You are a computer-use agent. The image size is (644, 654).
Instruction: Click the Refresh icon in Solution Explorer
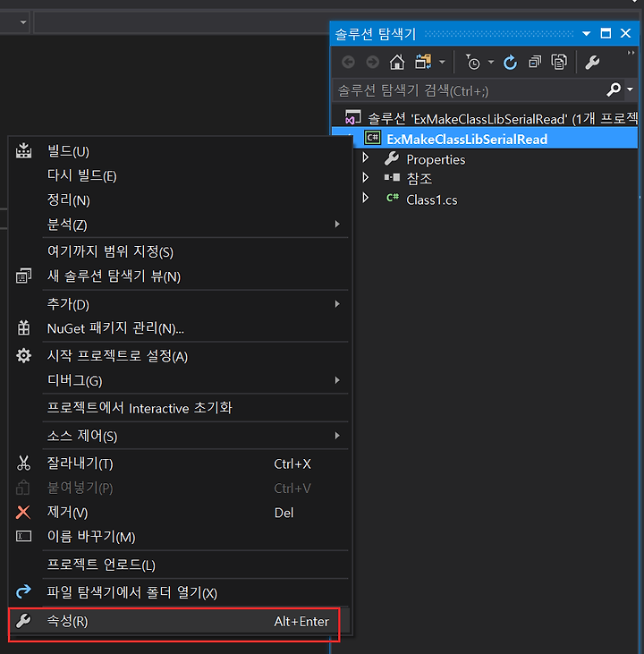[x=510, y=62]
